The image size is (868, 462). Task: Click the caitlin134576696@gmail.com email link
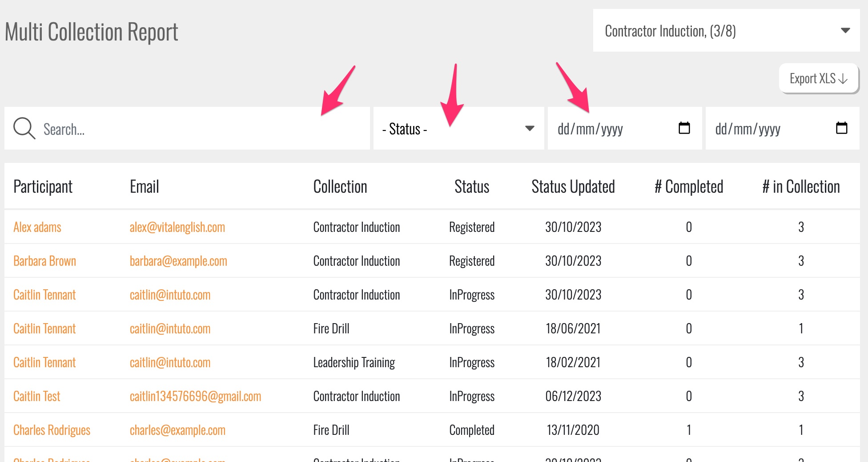[195, 397]
